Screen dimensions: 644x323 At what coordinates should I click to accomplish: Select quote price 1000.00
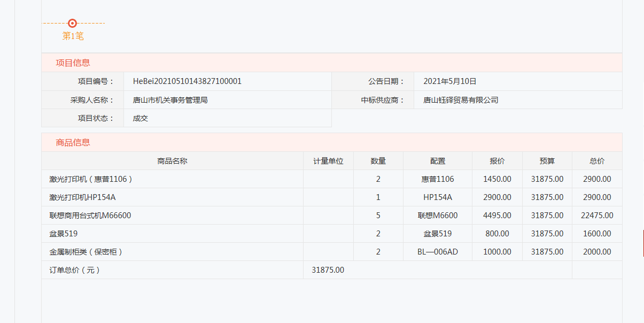click(x=497, y=252)
